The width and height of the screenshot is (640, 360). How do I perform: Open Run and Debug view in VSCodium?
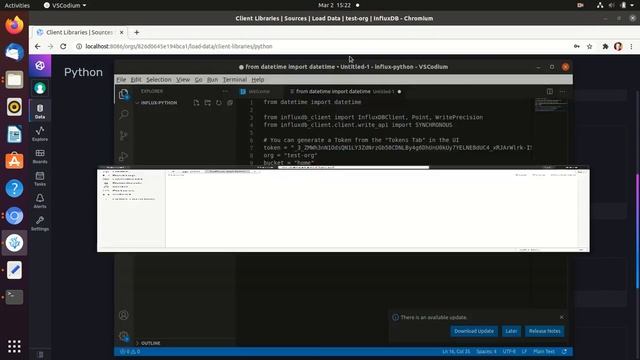click(x=124, y=157)
